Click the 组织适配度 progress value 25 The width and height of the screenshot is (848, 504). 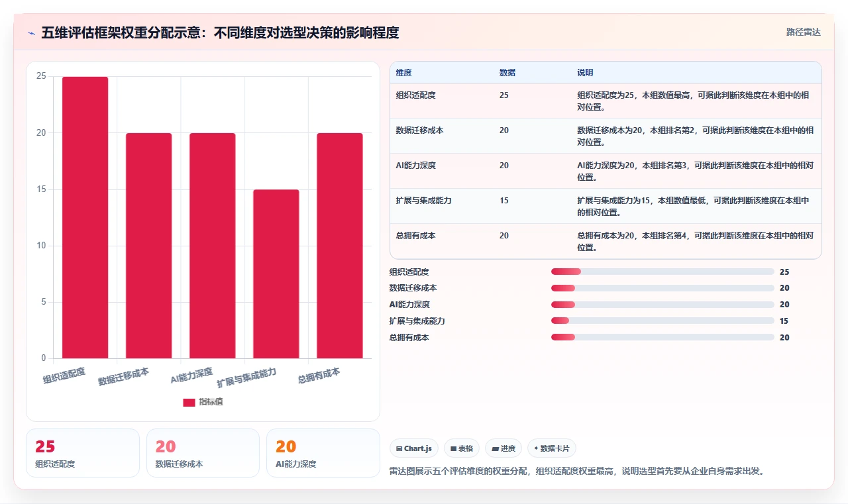(784, 272)
